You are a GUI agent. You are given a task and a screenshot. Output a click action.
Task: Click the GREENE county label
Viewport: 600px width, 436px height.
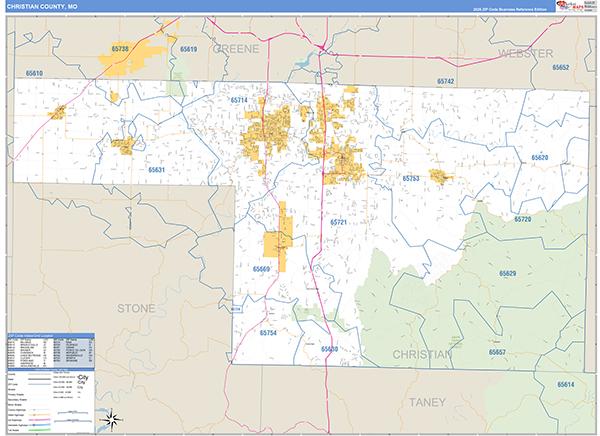click(235, 48)
